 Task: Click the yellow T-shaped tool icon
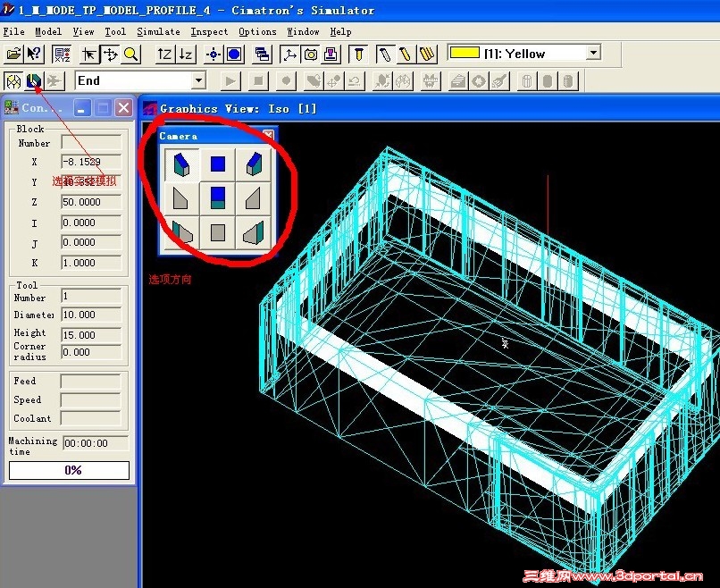[358, 55]
